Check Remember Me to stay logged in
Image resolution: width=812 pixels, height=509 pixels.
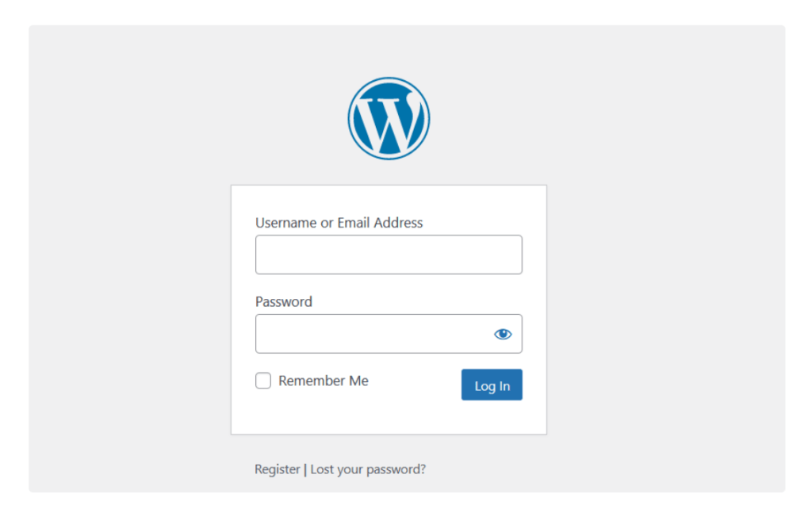click(x=262, y=381)
